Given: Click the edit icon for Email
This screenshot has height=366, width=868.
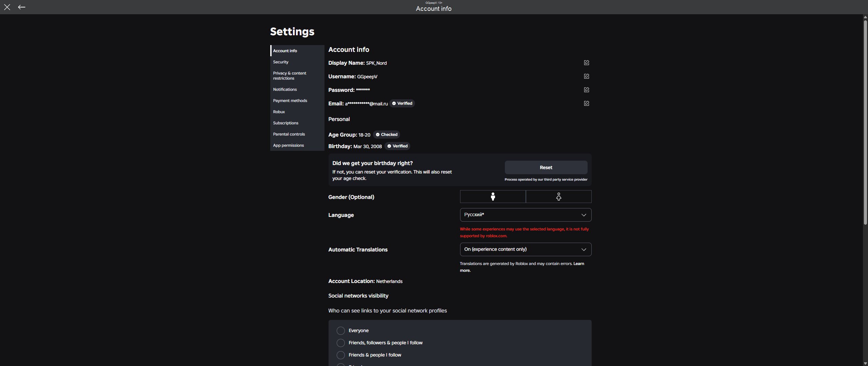Looking at the screenshot, I should [586, 103].
